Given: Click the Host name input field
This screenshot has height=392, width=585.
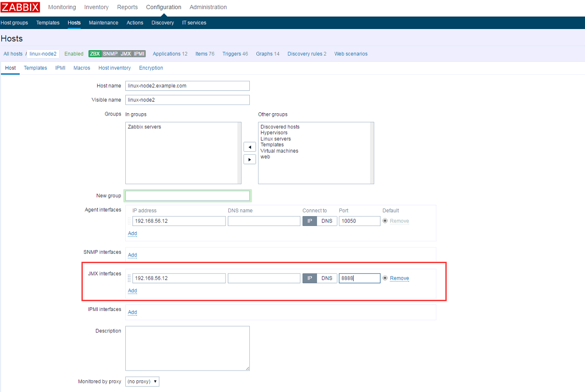Looking at the screenshot, I should tap(188, 86).
